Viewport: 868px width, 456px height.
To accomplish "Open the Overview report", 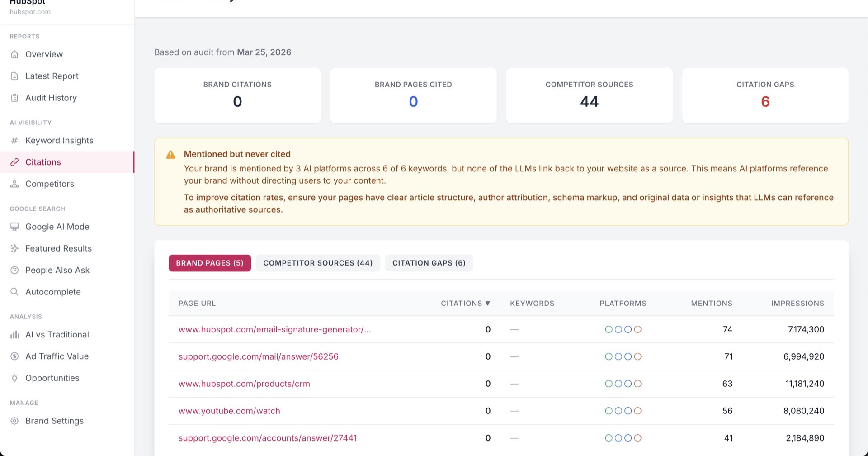I will [67, 54].
